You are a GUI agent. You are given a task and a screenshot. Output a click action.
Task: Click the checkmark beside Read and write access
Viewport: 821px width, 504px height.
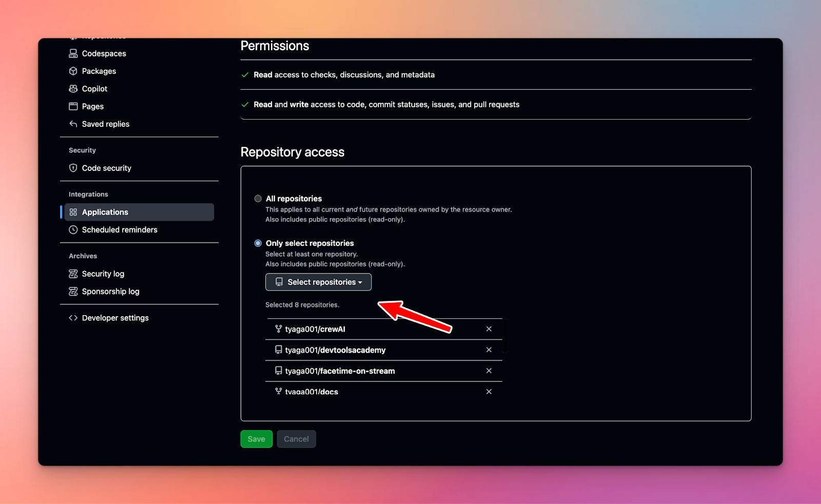[x=245, y=105]
